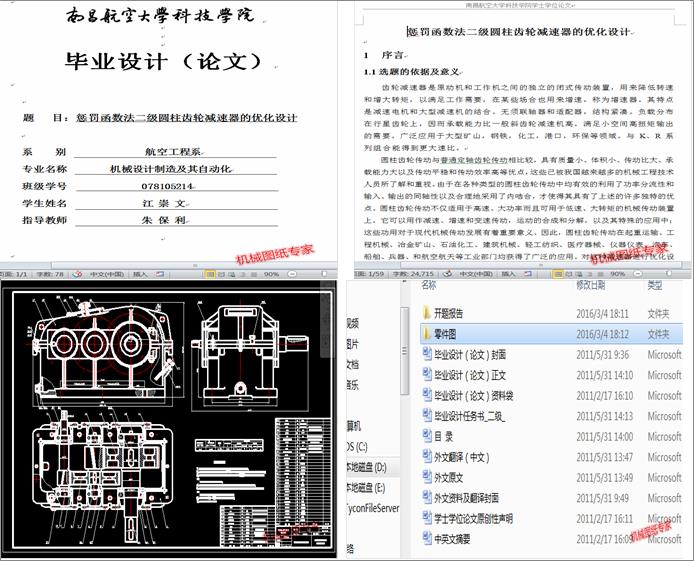694x561 pixels.
Task: Open 本地磁盘 (D:) in the explorer navigation pane
Action: pos(366,468)
